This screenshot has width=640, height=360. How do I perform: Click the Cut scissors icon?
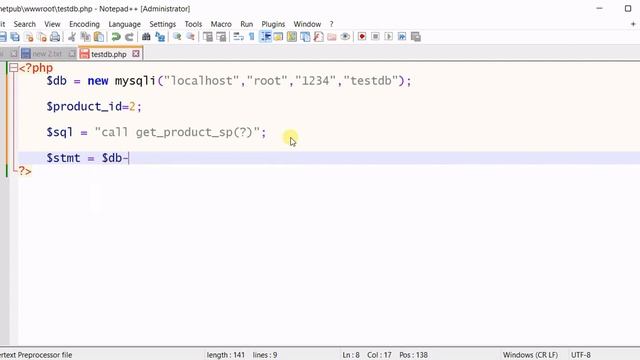72,37
